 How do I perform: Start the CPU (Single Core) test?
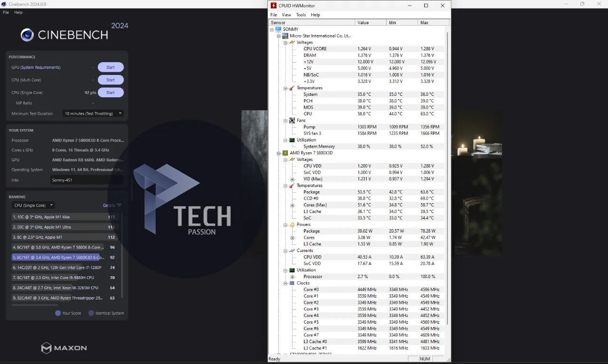coord(111,93)
